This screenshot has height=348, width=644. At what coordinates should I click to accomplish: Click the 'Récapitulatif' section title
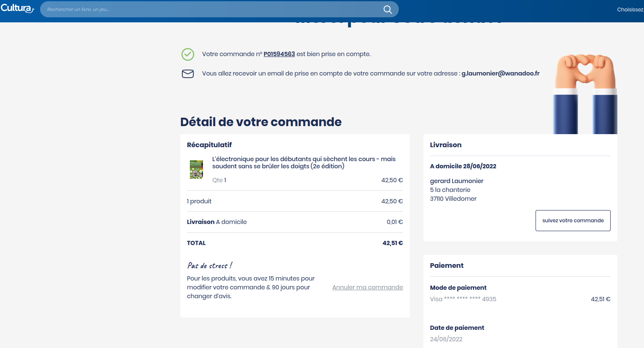tap(209, 145)
